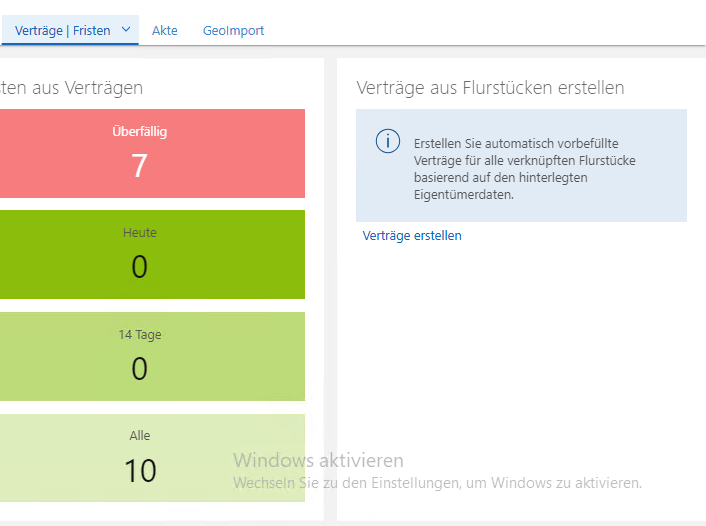Click the blue info circle icon
706x526 pixels.
coord(388,141)
